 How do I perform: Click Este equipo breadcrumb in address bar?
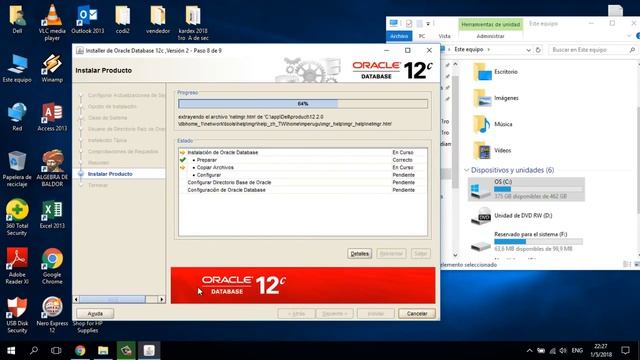[469, 49]
